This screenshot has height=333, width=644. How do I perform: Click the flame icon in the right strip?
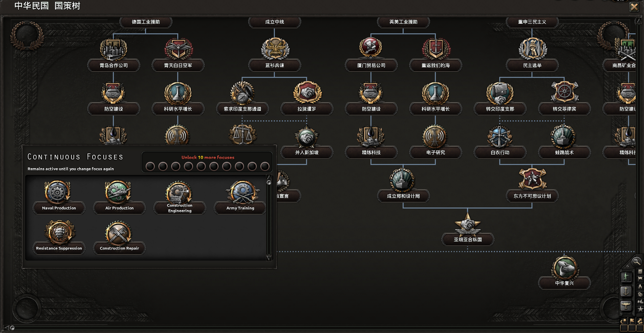[x=640, y=286]
